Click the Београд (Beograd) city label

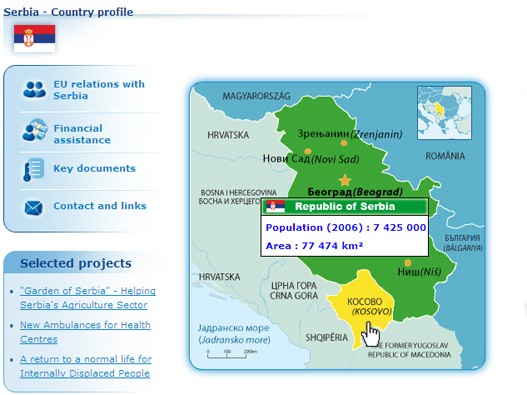point(355,192)
